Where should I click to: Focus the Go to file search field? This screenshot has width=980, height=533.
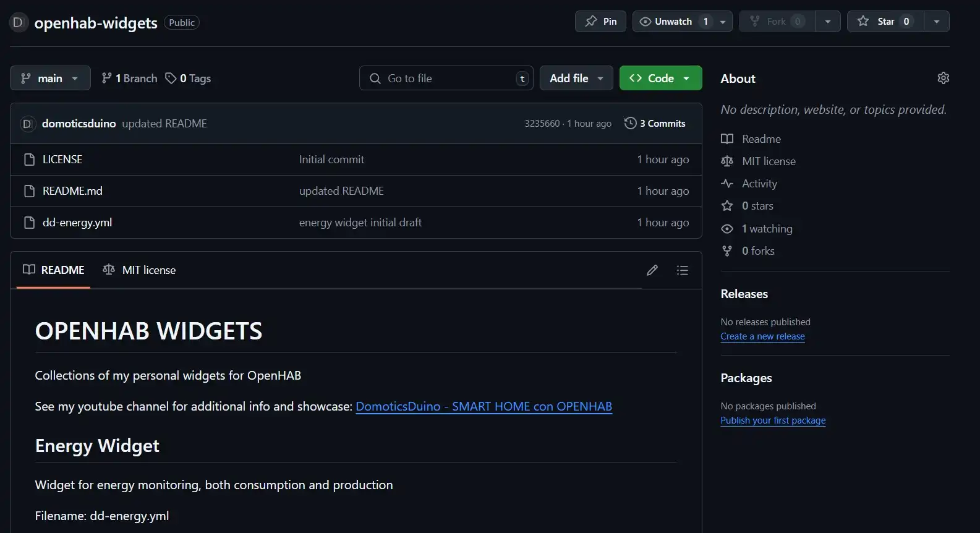pyautogui.click(x=446, y=79)
